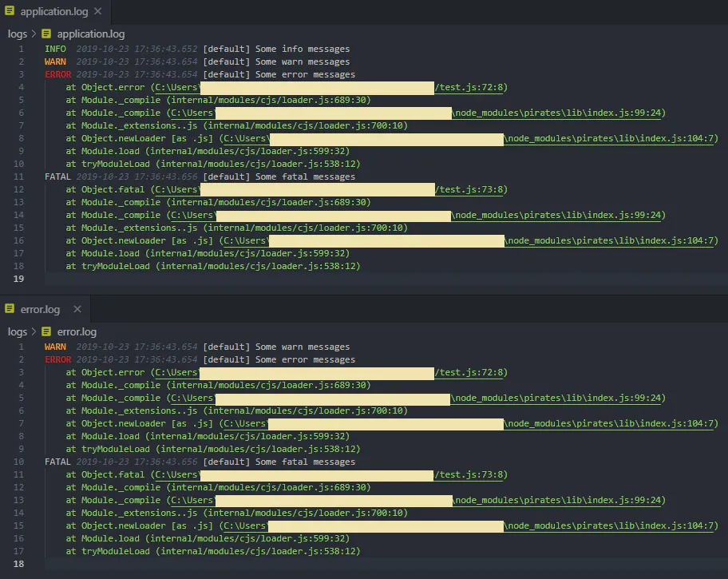Click breadcrumb chevron in error.log pane
This screenshot has width=728, height=579.
(34, 331)
